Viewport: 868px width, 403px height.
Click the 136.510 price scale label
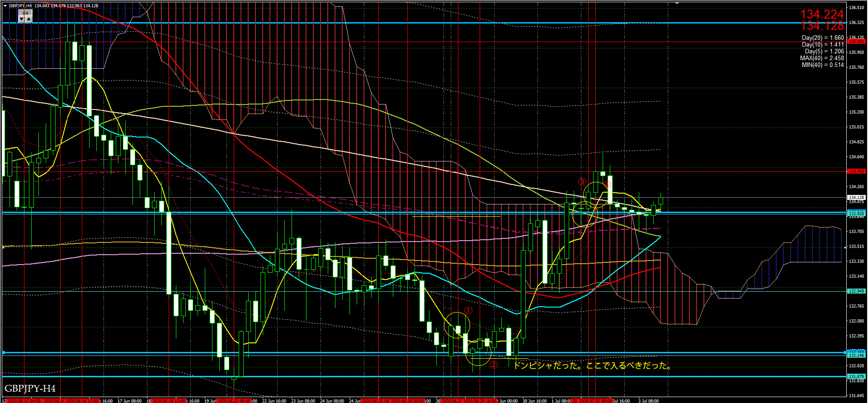coord(857,8)
